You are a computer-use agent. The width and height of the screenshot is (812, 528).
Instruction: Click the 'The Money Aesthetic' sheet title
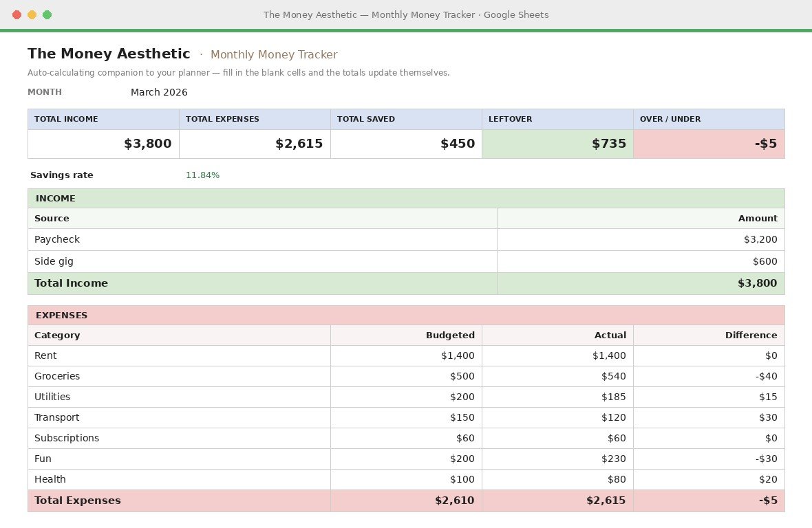(x=109, y=54)
